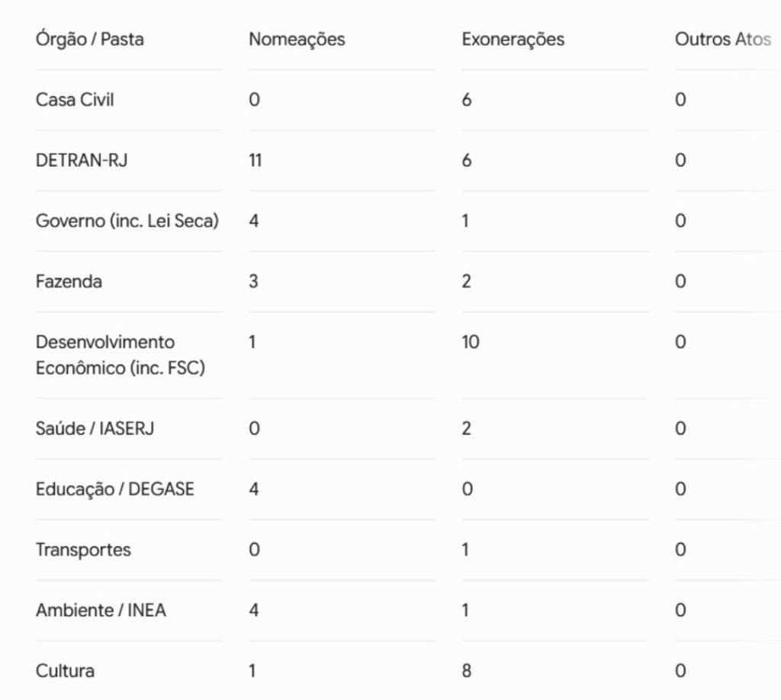Image resolution: width=781 pixels, height=700 pixels.
Task: Click DETRAN-RJ nomeações value 11
Action: pyautogui.click(x=256, y=160)
